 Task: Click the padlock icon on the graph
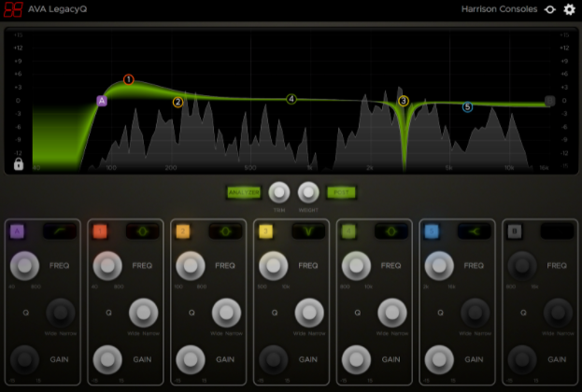[x=19, y=164]
